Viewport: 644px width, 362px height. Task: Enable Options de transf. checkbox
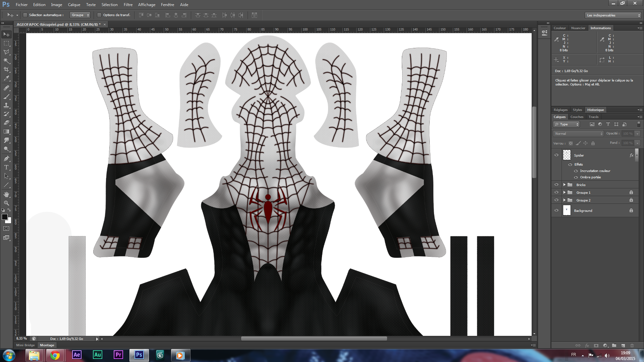point(99,15)
